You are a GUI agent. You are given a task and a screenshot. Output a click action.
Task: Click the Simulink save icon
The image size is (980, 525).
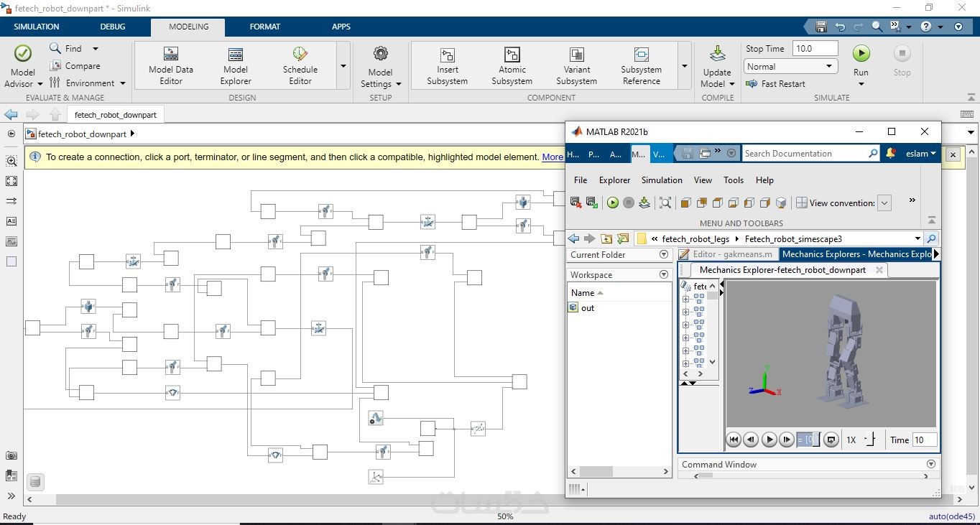coord(820,27)
